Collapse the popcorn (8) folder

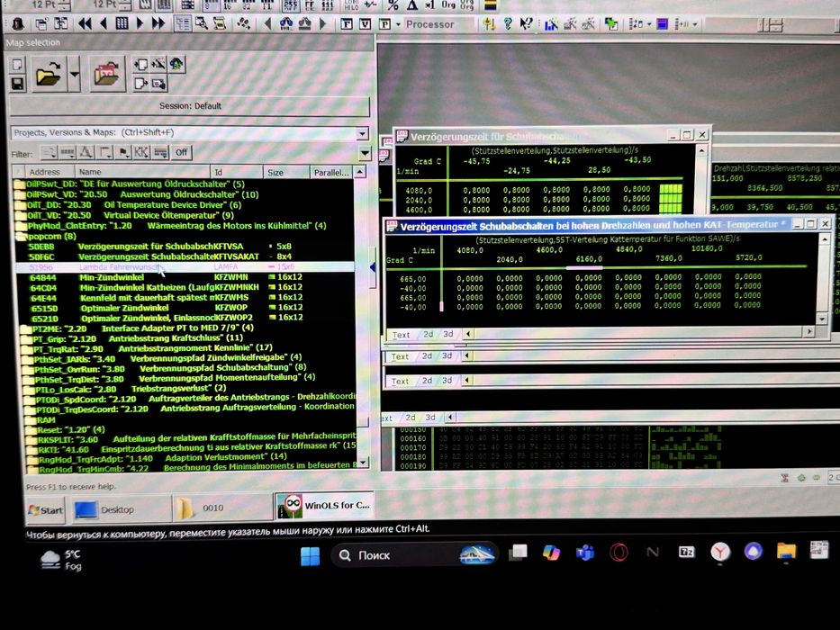click(x=21, y=236)
